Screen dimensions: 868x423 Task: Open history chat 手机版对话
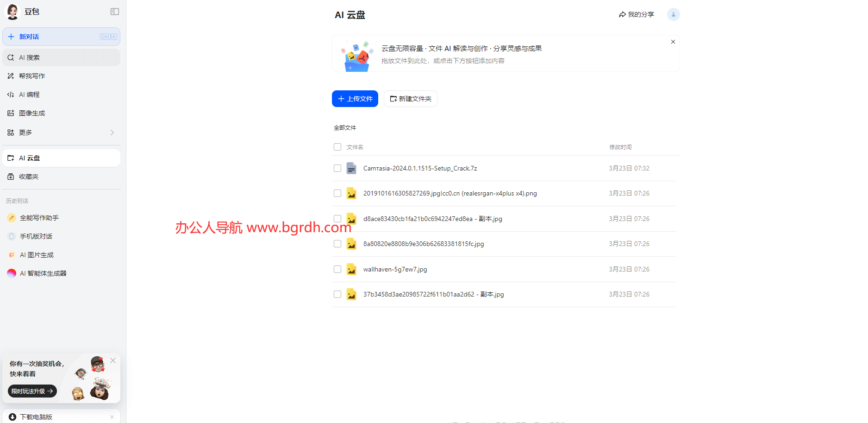pyautogui.click(x=61, y=236)
